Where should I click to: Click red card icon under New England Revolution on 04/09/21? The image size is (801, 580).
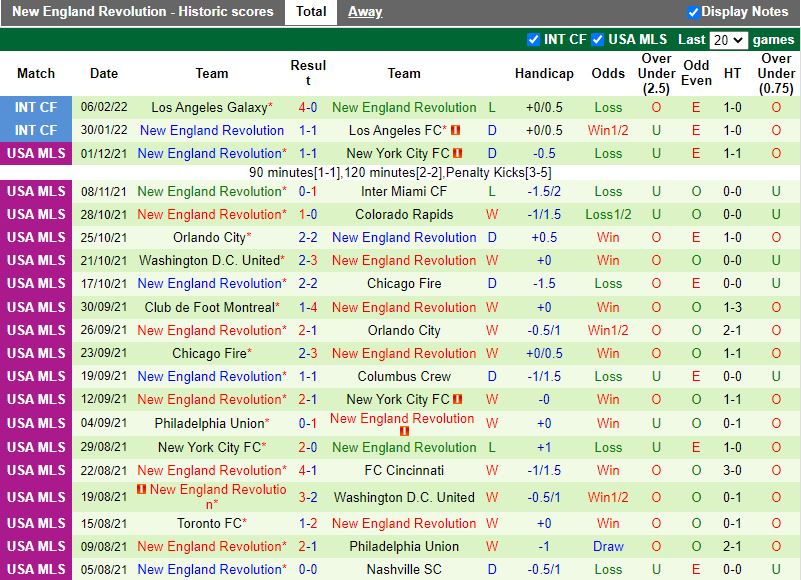click(405, 431)
